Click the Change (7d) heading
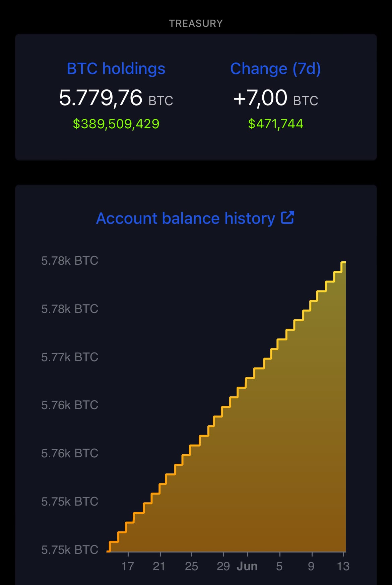This screenshot has height=585, width=392. pos(275,69)
